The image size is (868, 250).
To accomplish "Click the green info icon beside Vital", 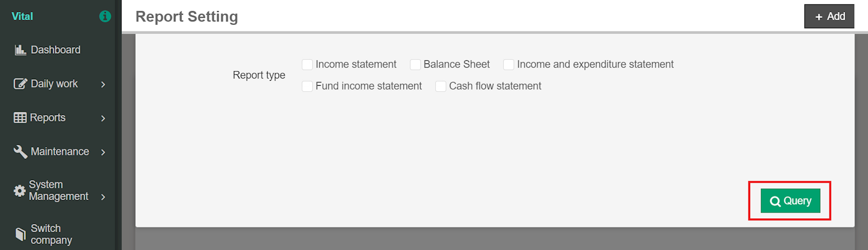I will [105, 16].
